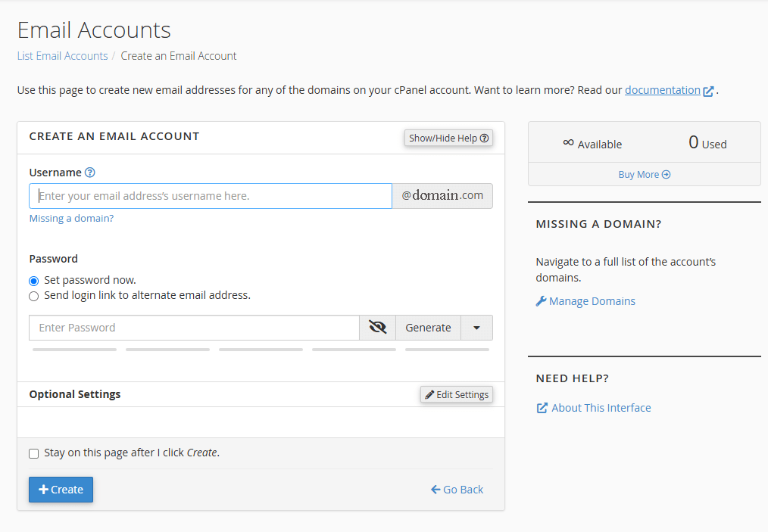Click the 'Missing a domain?' link
The width and height of the screenshot is (768, 532).
click(x=71, y=219)
